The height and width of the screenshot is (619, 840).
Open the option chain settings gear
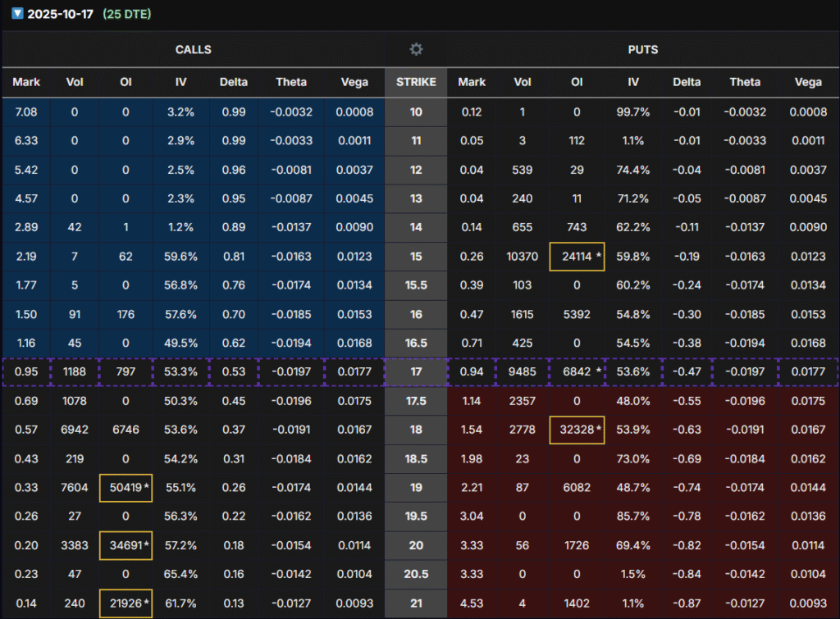coord(416,49)
